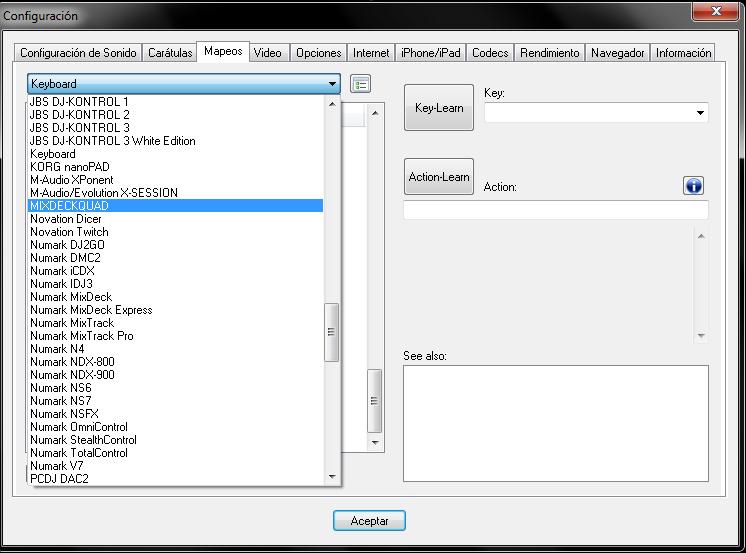Select the highlighted MIXDECKQUAD entry
Screen dimensions: 746x553
tap(176, 206)
